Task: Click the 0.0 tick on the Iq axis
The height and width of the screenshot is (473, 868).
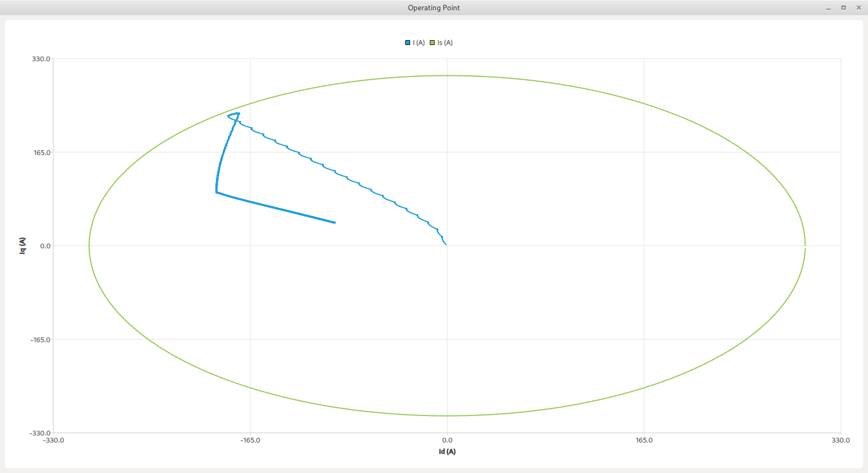Action: click(x=45, y=246)
